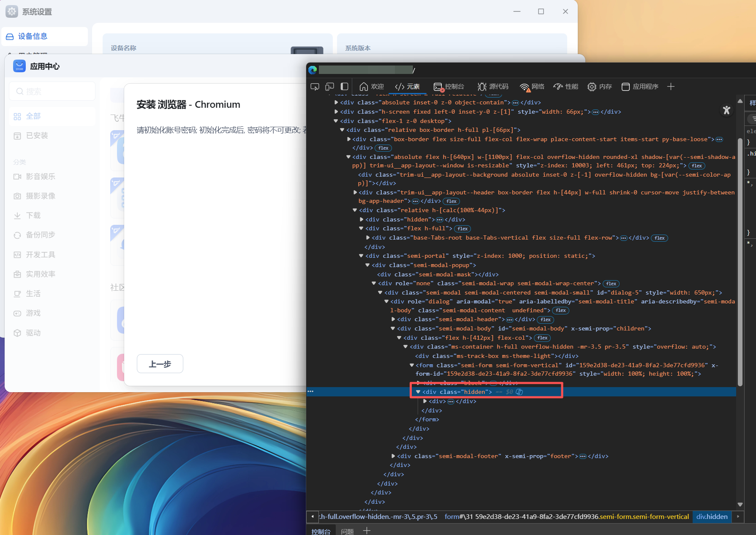756x535 pixels.
Task: Open the 内存 (Memory) tab
Action: pos(599,87)
